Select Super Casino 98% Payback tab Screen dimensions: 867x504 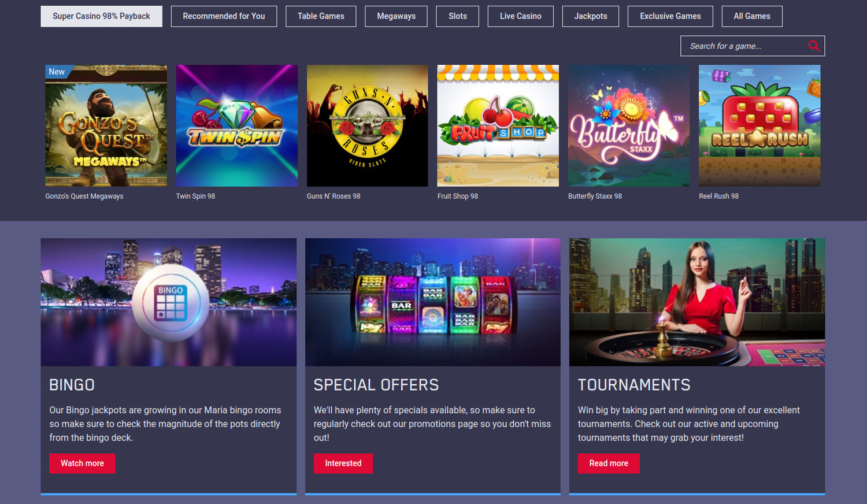tap(101, 16)
